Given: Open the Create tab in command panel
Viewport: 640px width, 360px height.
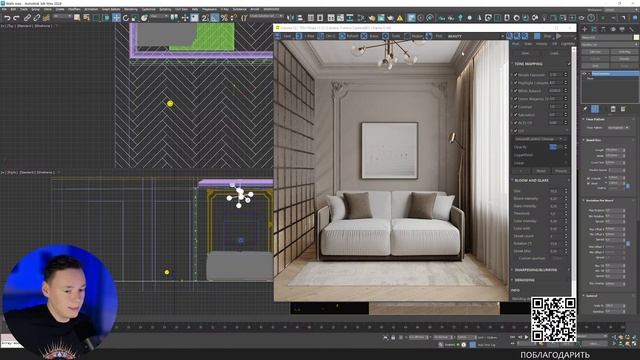Looking at the screenshot, I should click(x=585, y=29).
